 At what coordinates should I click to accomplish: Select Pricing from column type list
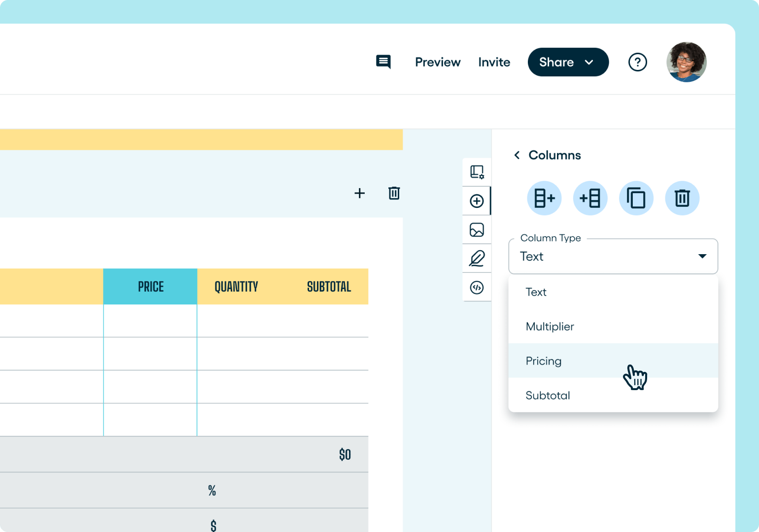tap(544, 361)
